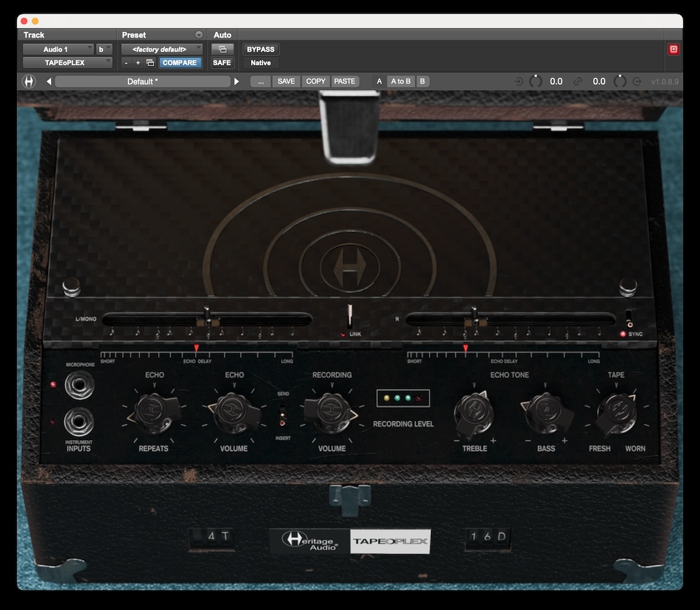The image size is (700, 610).
Task: Click the Echo Volume knob
Action: tap(234, 413)
